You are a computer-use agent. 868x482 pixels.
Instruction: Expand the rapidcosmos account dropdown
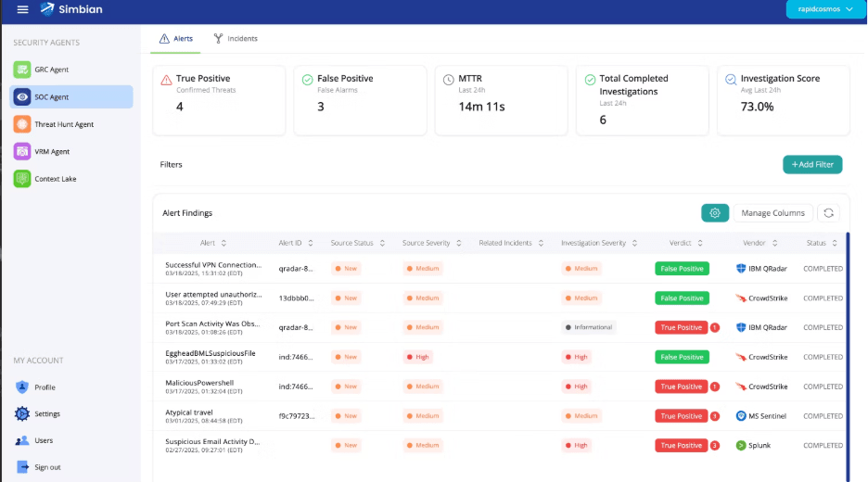coord(820,10)
